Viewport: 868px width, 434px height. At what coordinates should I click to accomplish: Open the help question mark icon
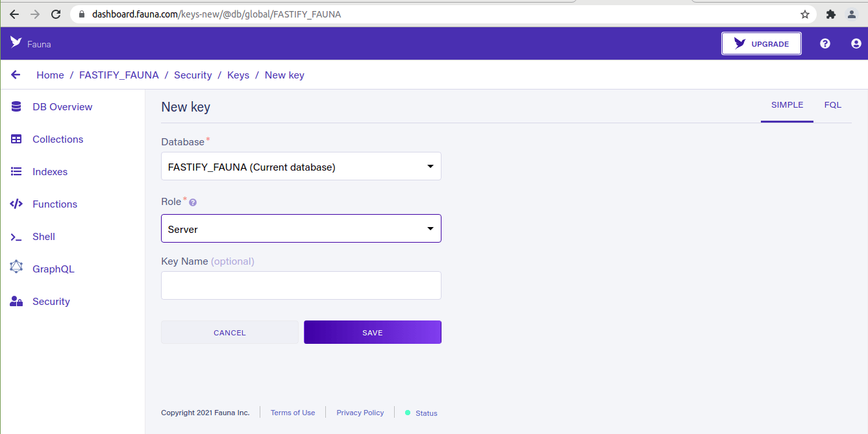coord(825,43)
